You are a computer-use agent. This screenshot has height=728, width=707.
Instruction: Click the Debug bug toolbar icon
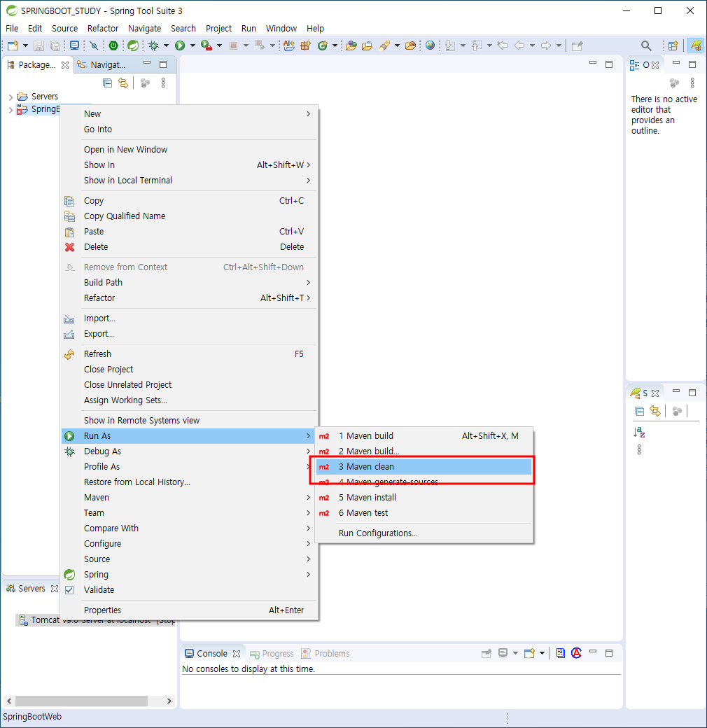click(x=154, y=45)
